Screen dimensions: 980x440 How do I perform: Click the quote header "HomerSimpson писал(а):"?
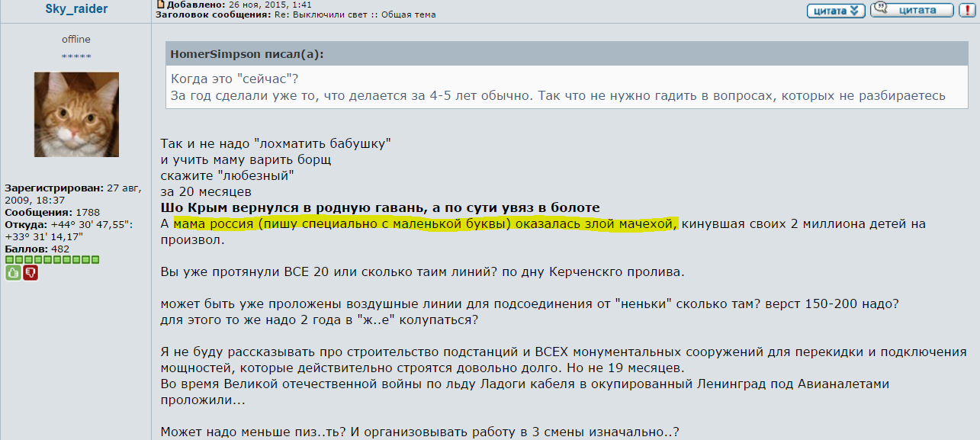pyautogui.click(x=247, y=54)
